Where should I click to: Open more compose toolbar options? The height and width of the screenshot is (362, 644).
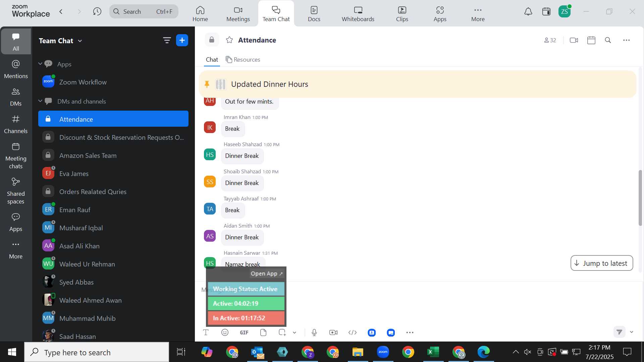click(x=410, y=333)
